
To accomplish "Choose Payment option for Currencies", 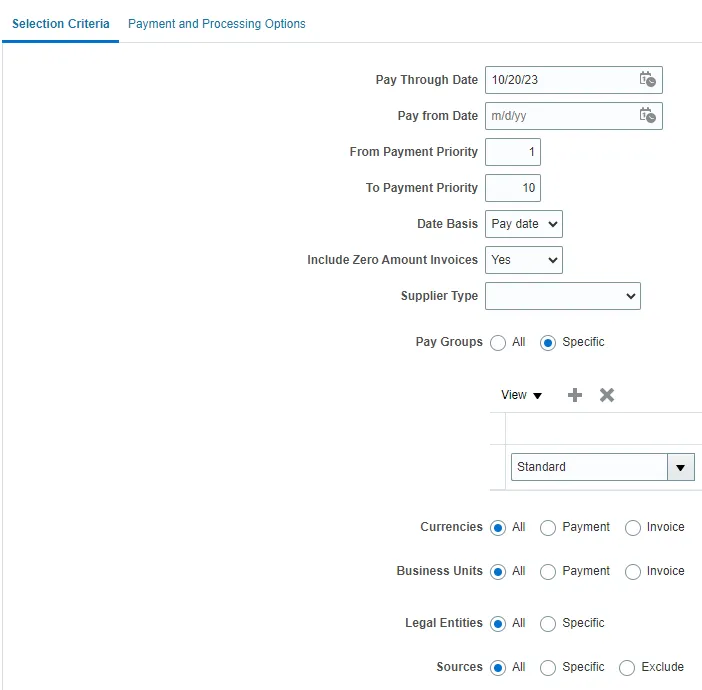I will (x=548, y=528).
